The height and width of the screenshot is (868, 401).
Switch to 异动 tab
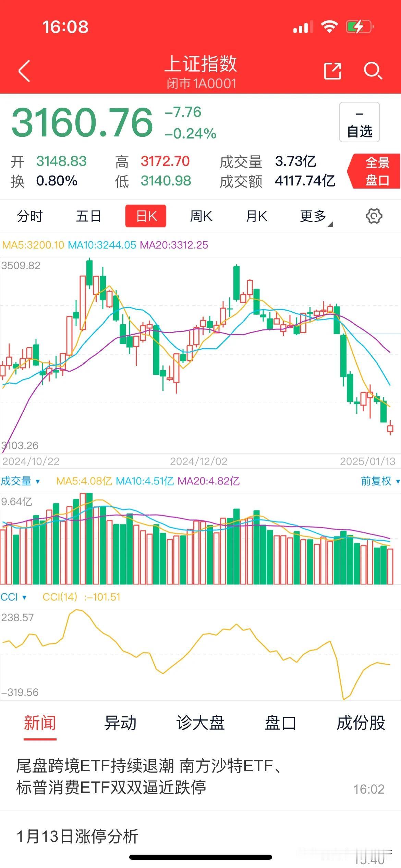point(120,723)
